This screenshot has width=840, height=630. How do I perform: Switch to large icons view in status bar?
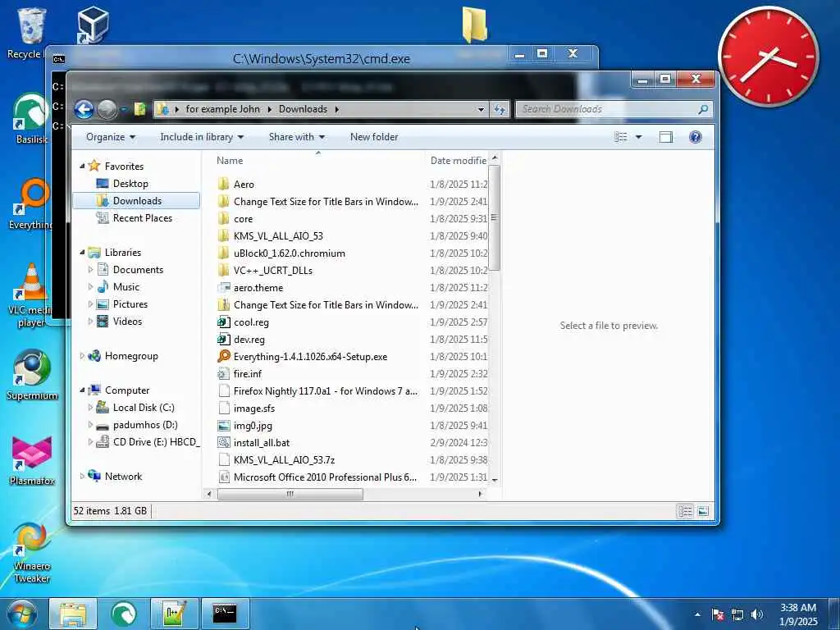[x=703, y=511]
